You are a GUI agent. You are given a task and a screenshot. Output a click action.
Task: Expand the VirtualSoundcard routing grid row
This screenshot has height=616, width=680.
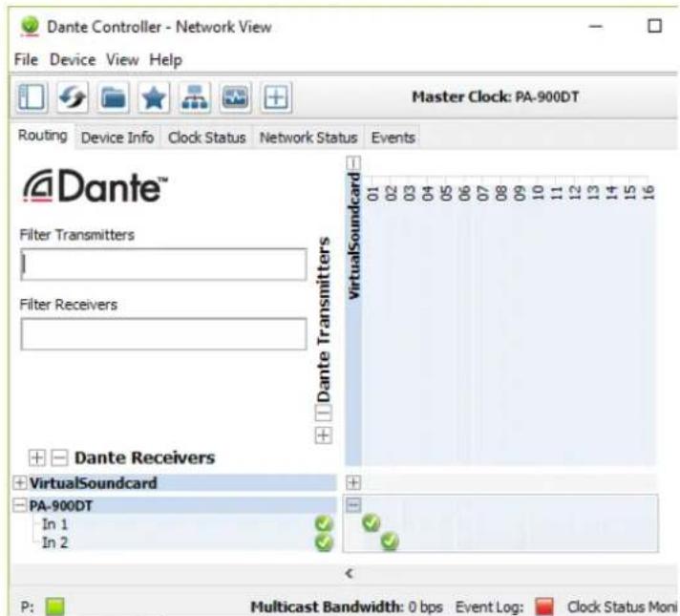[353, 482]
